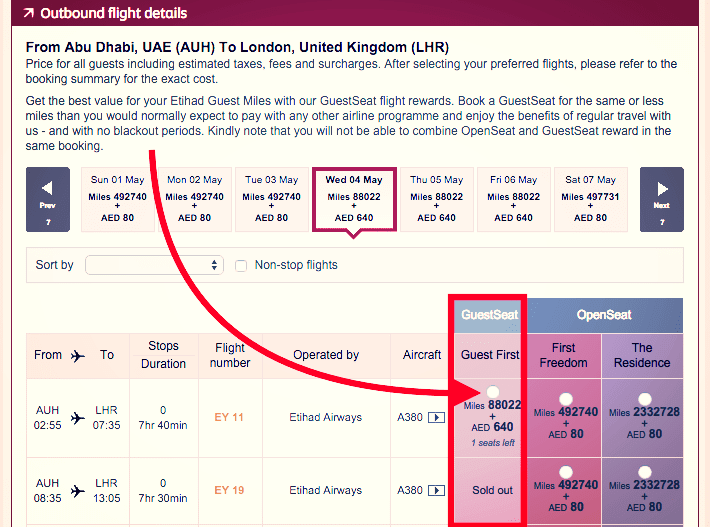
Task: Click the Next 7 days arrow
Action: 661,198
